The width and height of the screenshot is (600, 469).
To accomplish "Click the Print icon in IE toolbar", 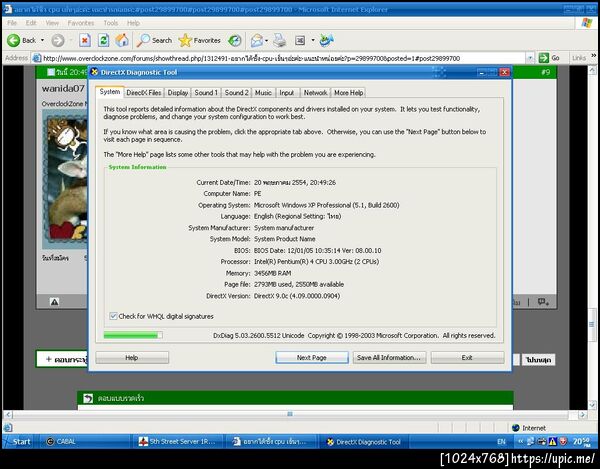I will pyautogui.click(x=280, y=40).
